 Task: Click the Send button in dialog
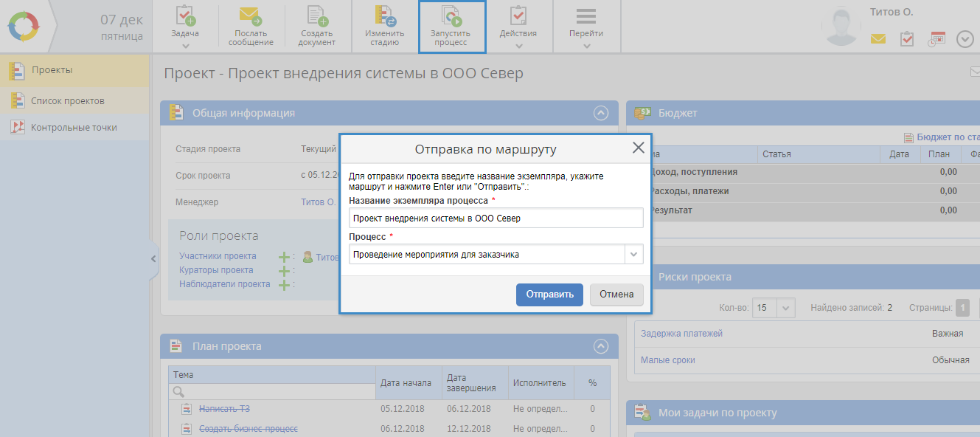click(x=549, y=295)
